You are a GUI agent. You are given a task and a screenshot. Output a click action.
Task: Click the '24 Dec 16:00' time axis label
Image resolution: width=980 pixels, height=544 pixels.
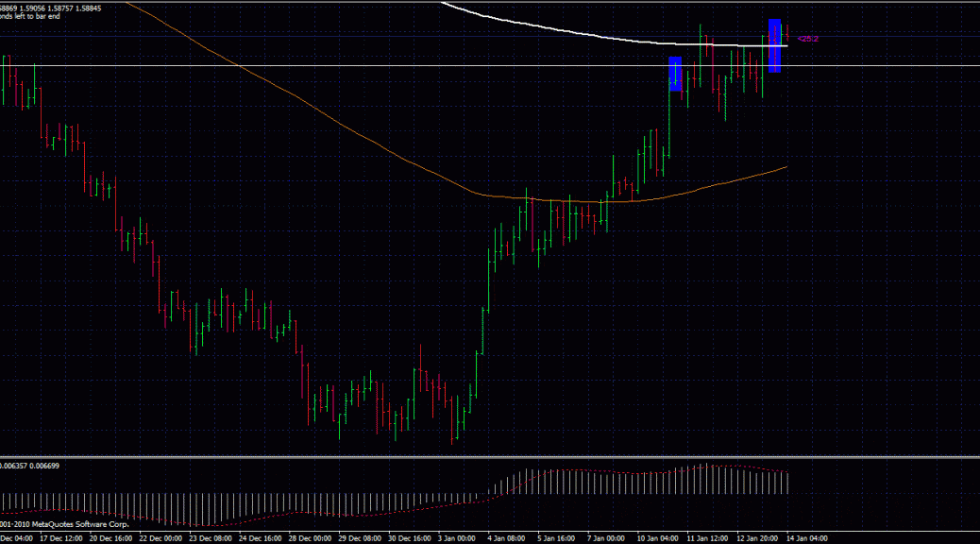(x=260, y=538)
